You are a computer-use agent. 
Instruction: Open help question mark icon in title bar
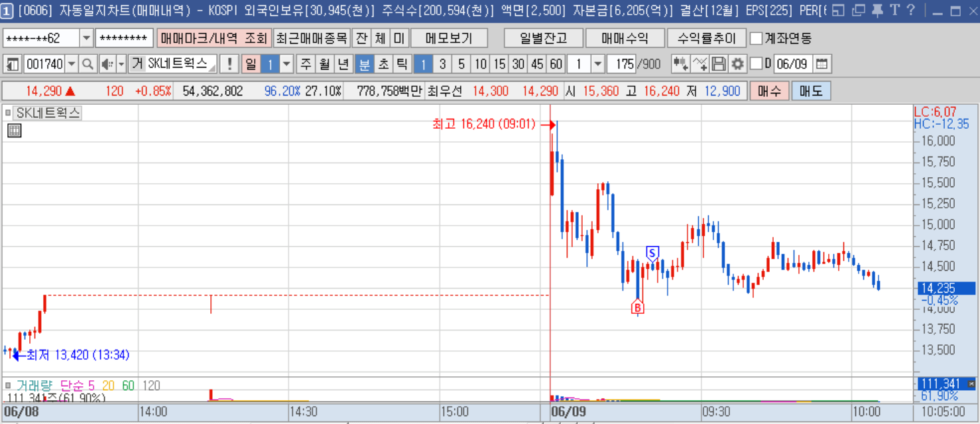pos(910,10)
